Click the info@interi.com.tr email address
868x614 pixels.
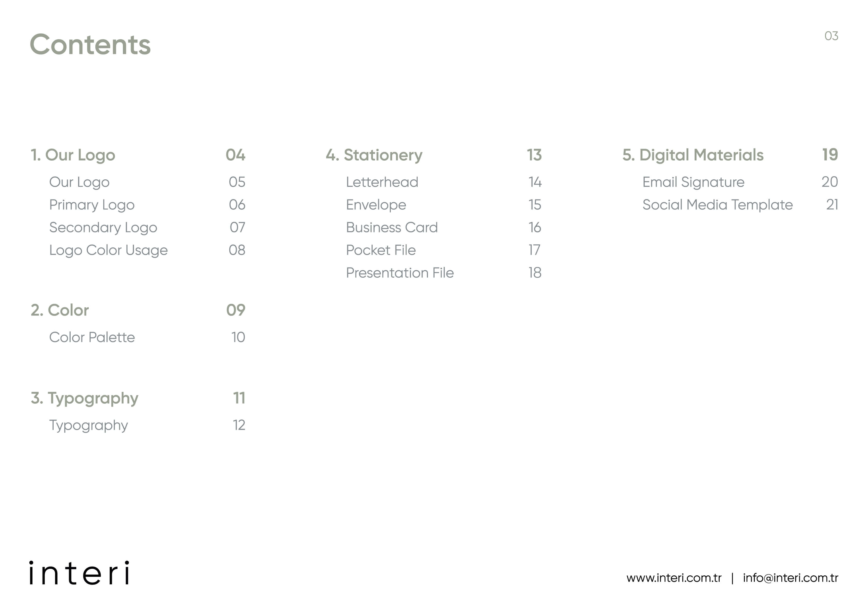(790, 578)
